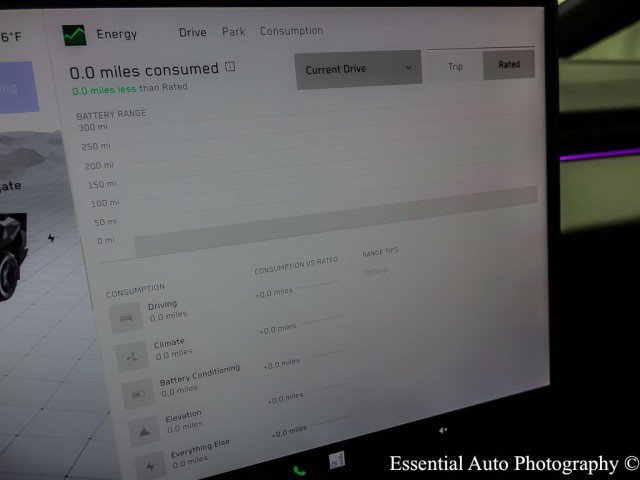Image resolution: width=640 pixels, height=480 pixels.
Task: Tap the '300 mi' axis label
Action: (93, 127)
